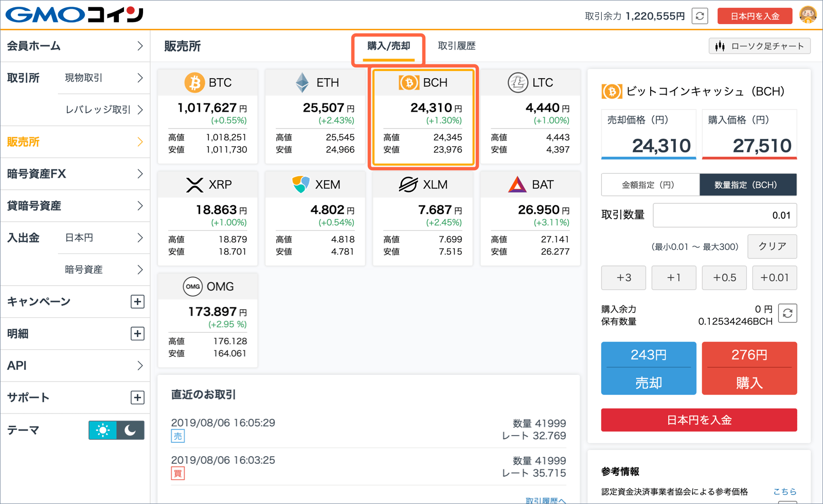Clear the trade quantity with クリア
The width and height of the screenshot is (823, 504).
tap(772, 246)
